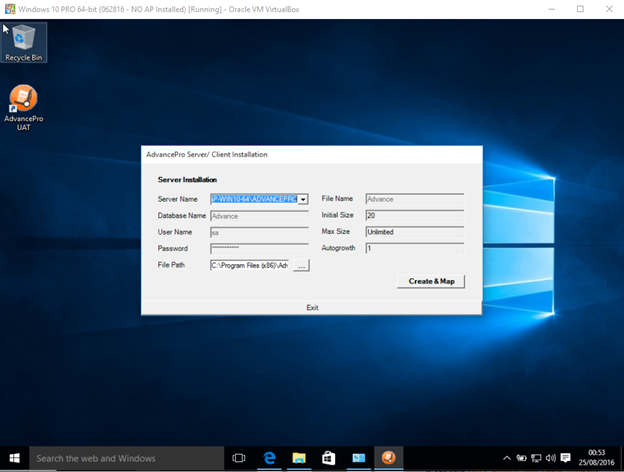Click Exit at the dialog bottom

312,308
